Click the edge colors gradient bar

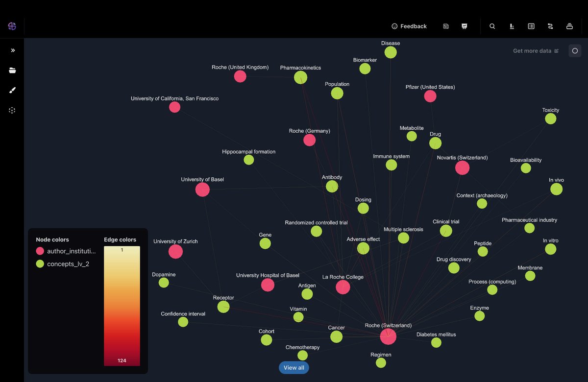[x=122, y=306]
